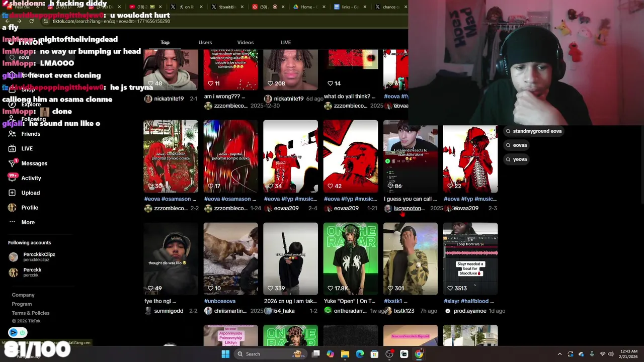This screenshot has width=644, height=362.
Task: Click the browser forward arrow
Action: tap(19, 21)
